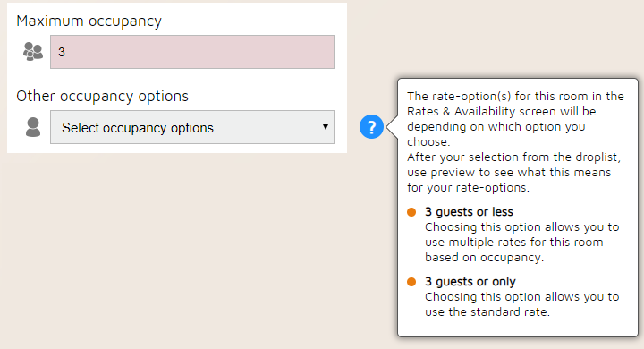Select the 3 guests or less heading
The width and height of the screenshot is (644, 349).
[x=469, y=212]
